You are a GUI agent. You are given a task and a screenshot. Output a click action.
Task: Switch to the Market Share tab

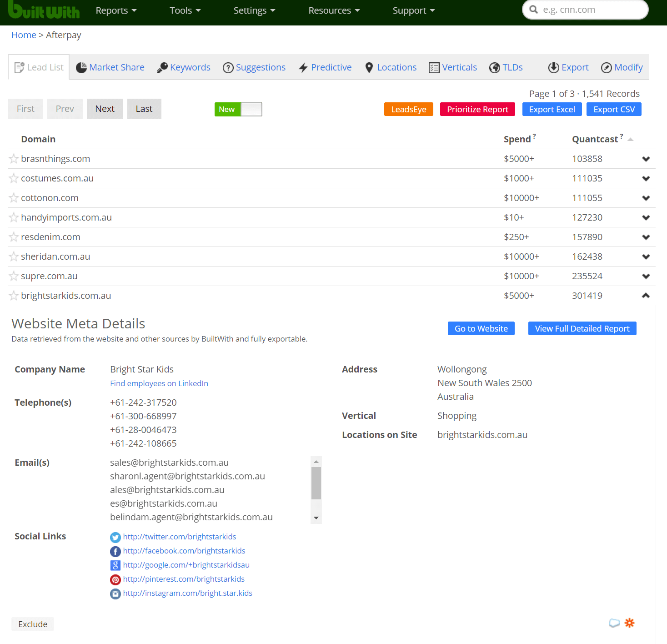pos(110,67)
